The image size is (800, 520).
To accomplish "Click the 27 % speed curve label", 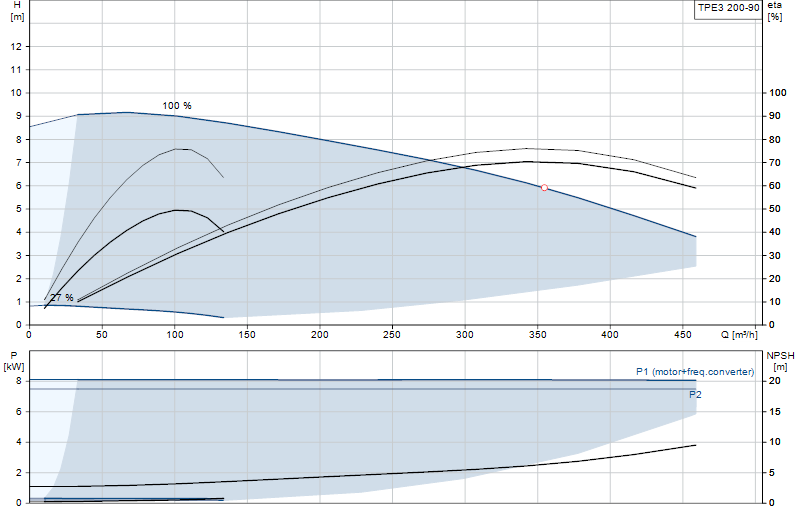I will click(62, 298).
